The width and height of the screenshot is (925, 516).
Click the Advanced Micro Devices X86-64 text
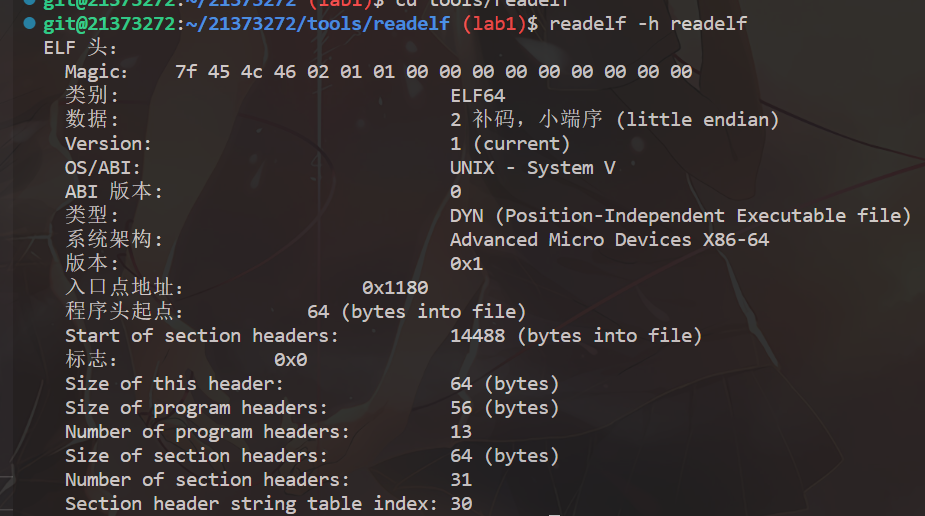[609, 240]
